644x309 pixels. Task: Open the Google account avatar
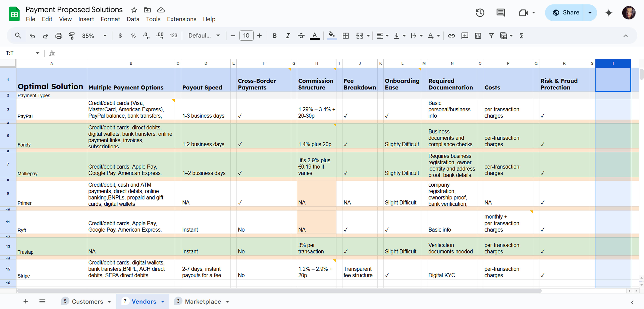click(x=629, y=13)
